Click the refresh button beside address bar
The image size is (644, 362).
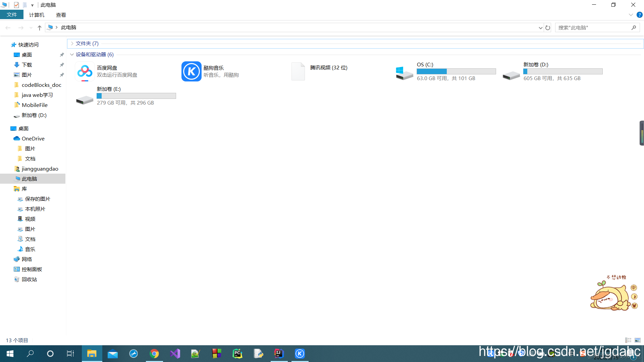pyautogui.click(x=548, y=28)
